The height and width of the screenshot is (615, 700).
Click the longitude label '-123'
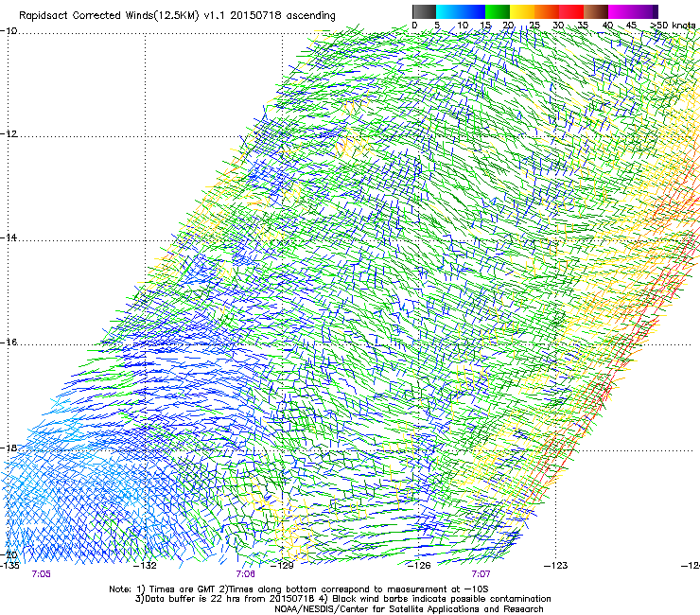(x=556, y=566)
